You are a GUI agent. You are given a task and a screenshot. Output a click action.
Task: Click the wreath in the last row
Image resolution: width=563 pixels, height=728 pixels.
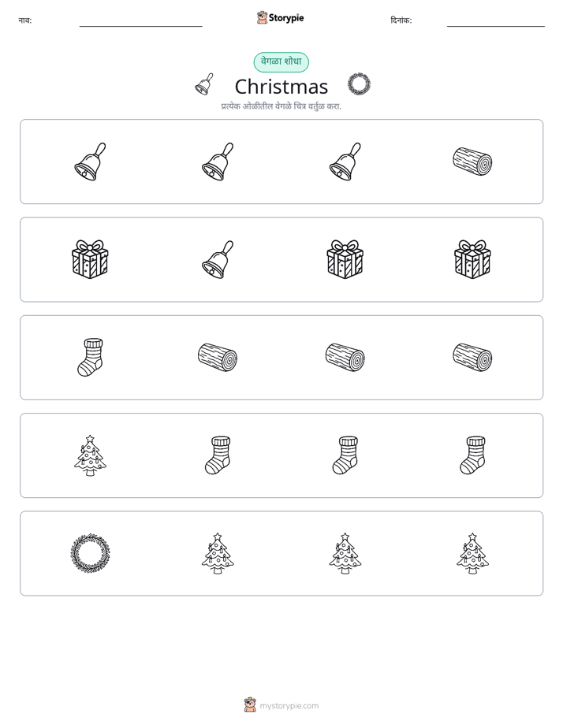coord(90,553)
